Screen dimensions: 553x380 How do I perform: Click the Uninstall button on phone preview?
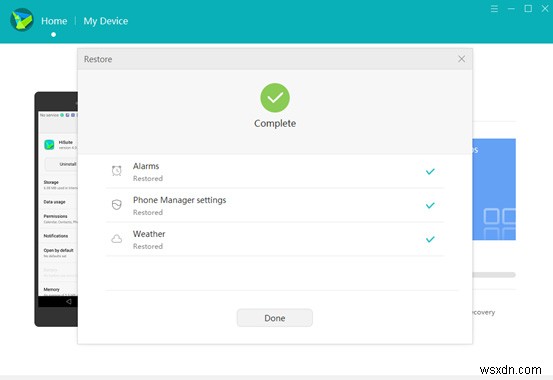tap(61, 164)
